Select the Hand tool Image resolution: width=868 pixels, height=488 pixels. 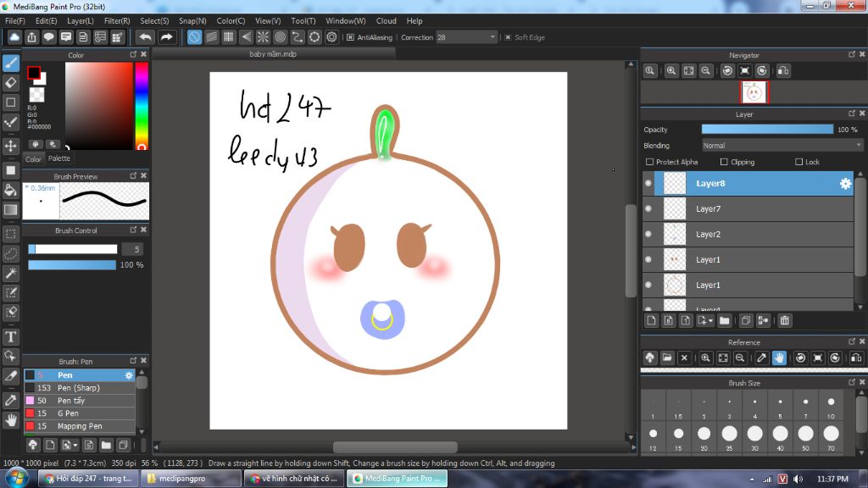pos(10,420)
